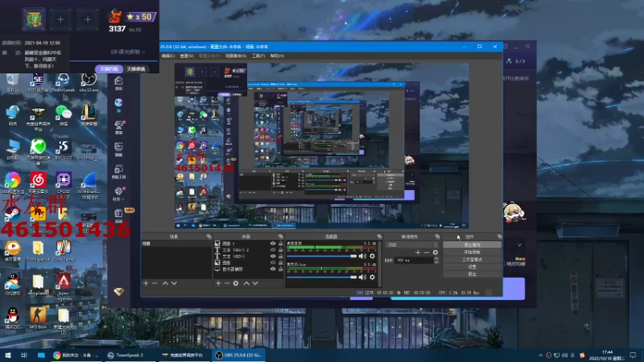Open Core Temp desktop shortcut
The image size is (644, 362).
(x=64, y=251)
